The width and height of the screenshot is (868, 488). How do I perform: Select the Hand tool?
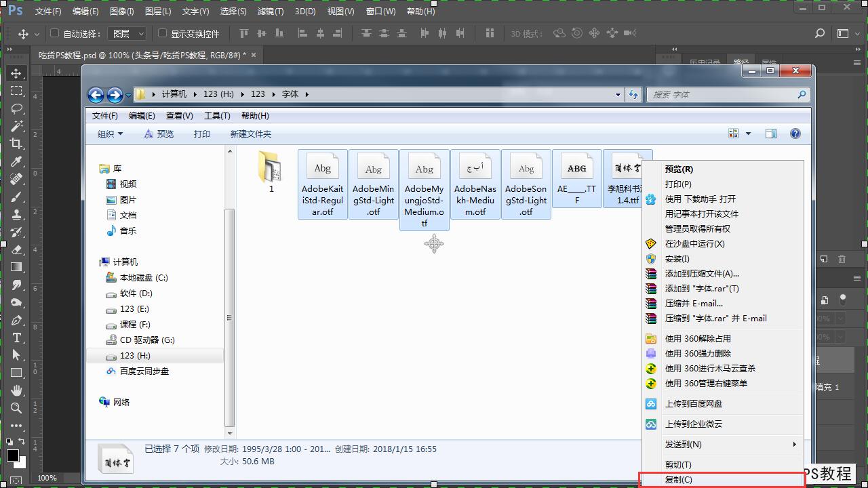click(x=17, y=390)
